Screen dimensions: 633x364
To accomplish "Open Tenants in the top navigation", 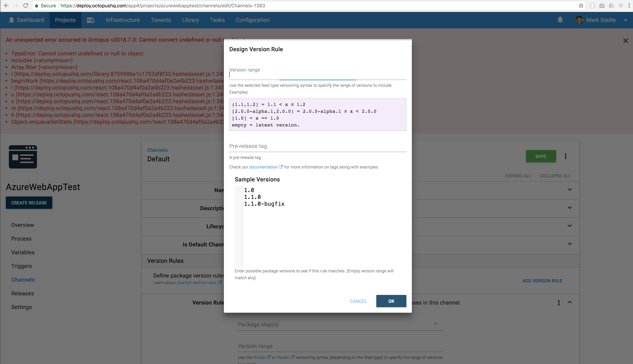I will click(x=161, y=20).
